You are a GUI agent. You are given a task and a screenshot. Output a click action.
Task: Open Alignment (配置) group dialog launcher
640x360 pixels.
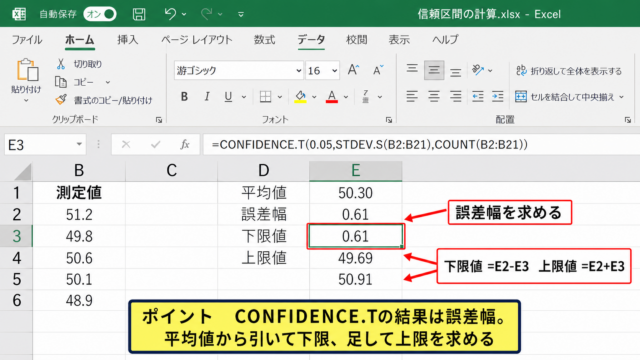pyautogui.click(x=628, y=120)
